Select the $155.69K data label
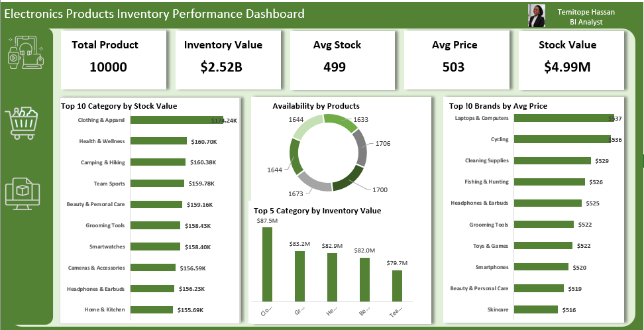 [x=190, y=310]
